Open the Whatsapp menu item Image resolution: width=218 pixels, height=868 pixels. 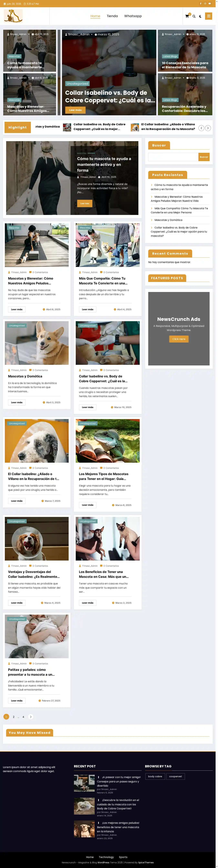[x=133, y=16]
